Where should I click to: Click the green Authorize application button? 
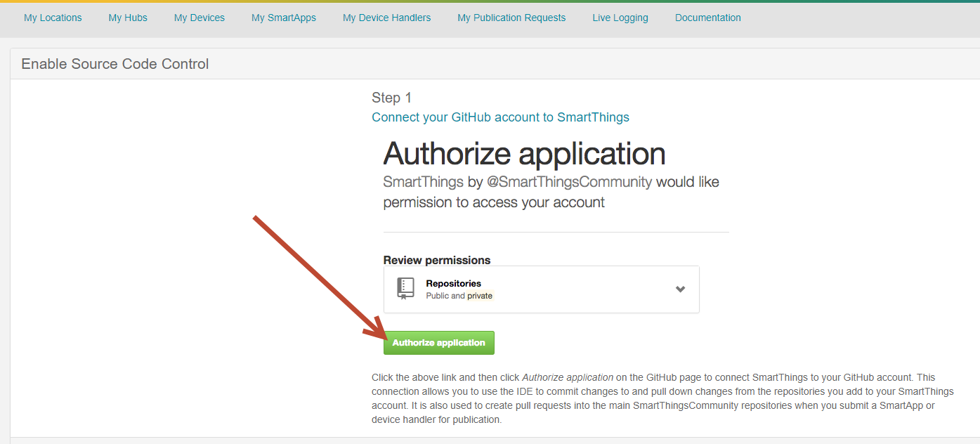[x=439, y=343]
